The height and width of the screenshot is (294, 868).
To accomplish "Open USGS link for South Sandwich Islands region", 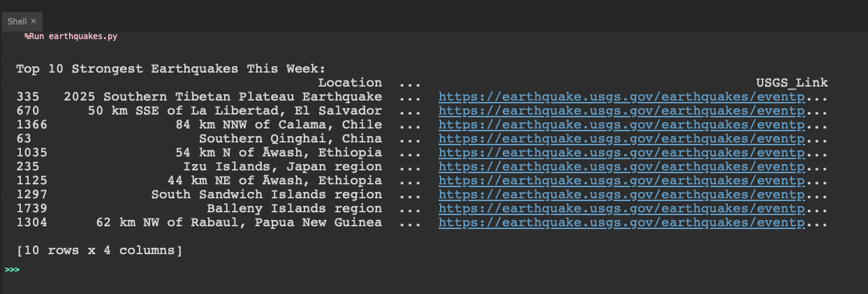I will tap(621, 194).
